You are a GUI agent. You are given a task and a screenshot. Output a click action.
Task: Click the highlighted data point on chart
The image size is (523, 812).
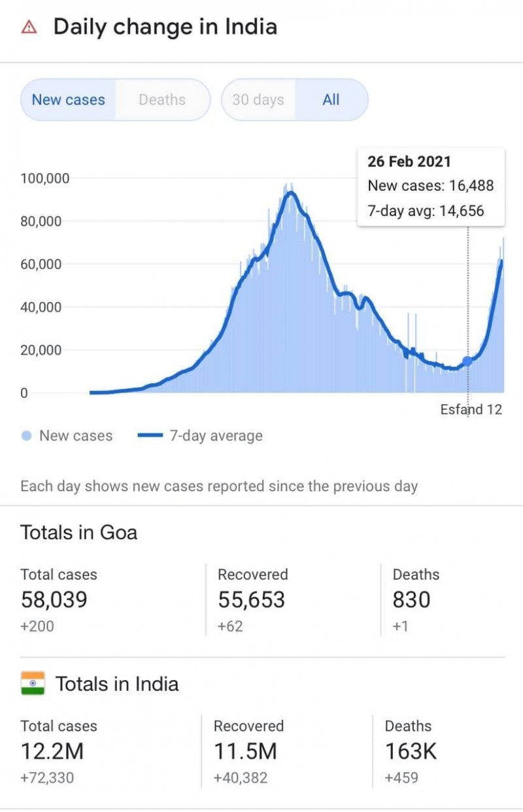tap(467, 361)
